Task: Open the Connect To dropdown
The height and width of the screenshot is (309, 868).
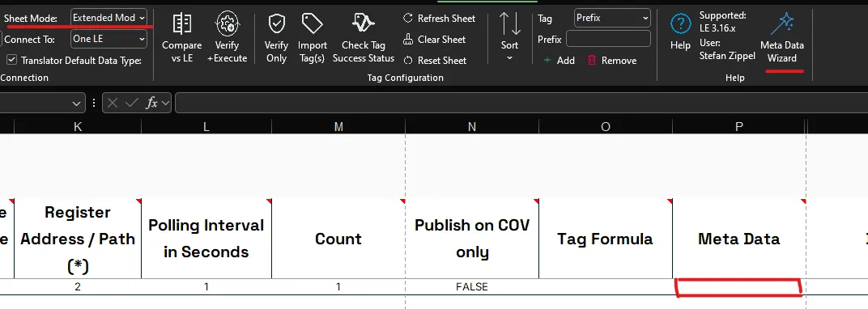Action: pos(109,39)
